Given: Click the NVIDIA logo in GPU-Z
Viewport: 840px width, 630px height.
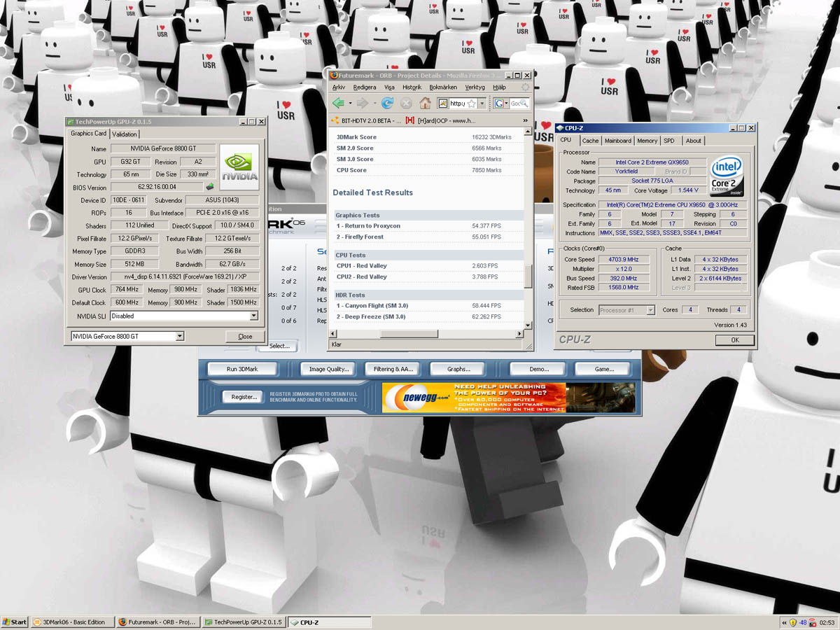Looking at the screenshot, I should tap(240, 167).
